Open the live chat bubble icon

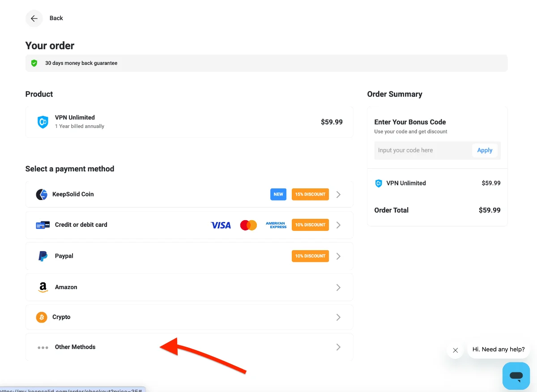point(516,376)
